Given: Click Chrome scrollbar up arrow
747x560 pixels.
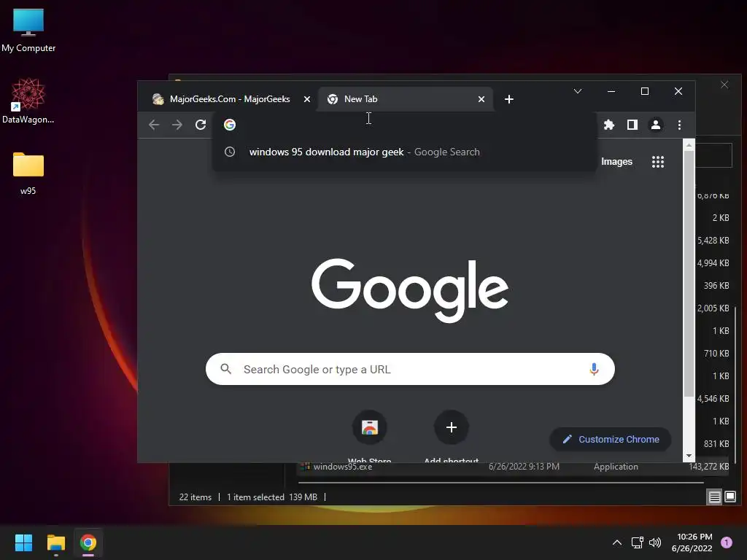Looking at the screenshot, I should (689, 145).
